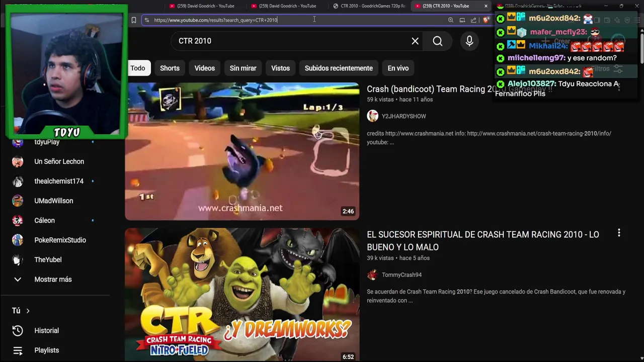Clear the CTR 2010 search text

(x=415, y=41)
